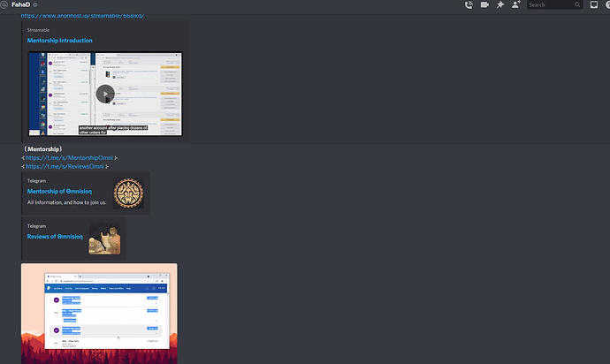Image resolution: width=610 pixels, height=364 pixels.
Task: Click the first 'Telegram' provider label above Mentorship
Action: tap(36, 181)
